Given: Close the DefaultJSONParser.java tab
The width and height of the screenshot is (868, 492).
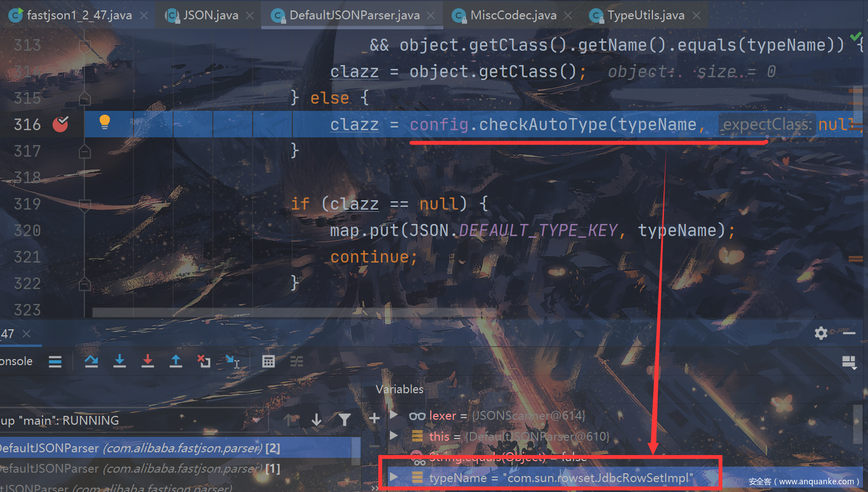Looking at the screenshot, I should click(x=431, y=15).
